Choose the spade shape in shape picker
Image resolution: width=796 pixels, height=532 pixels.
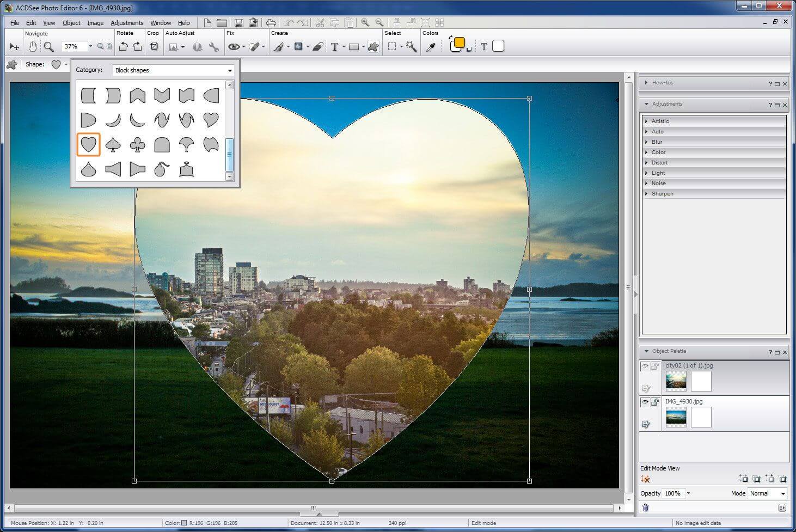pyautogui.click(x=113, y=145)
